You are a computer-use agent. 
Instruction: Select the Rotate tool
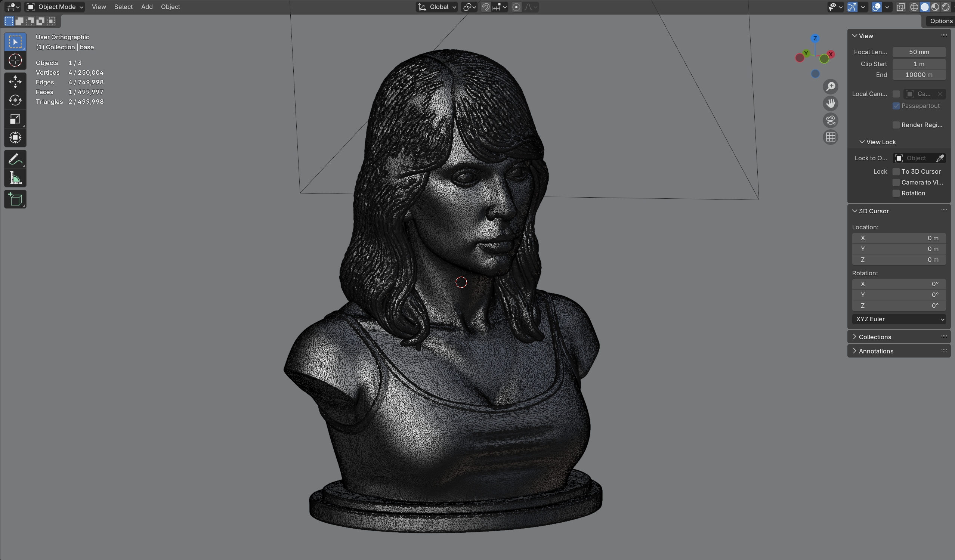[x=15, y=100]
